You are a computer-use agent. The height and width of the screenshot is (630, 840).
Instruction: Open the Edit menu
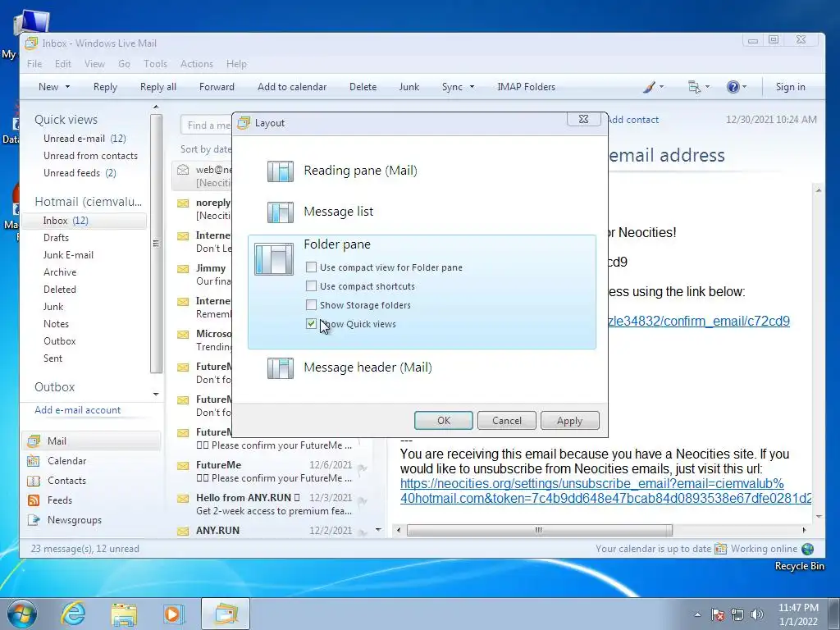[62, 64]
